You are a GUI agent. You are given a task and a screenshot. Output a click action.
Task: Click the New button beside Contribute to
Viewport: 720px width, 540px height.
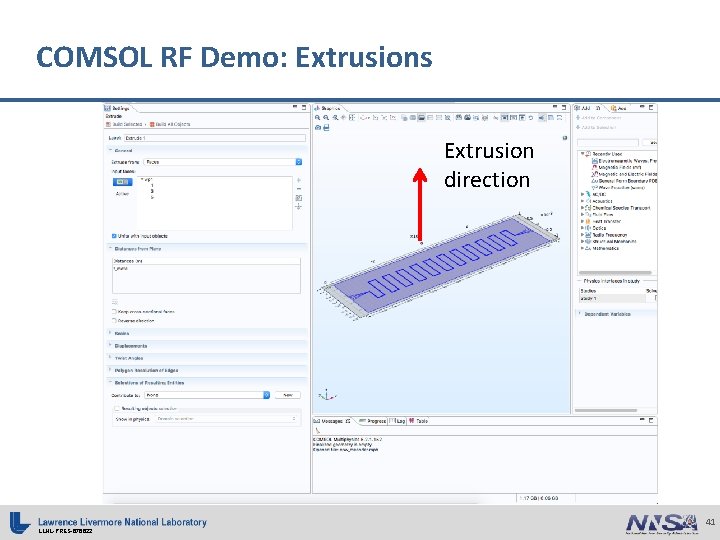coord(287,395)
